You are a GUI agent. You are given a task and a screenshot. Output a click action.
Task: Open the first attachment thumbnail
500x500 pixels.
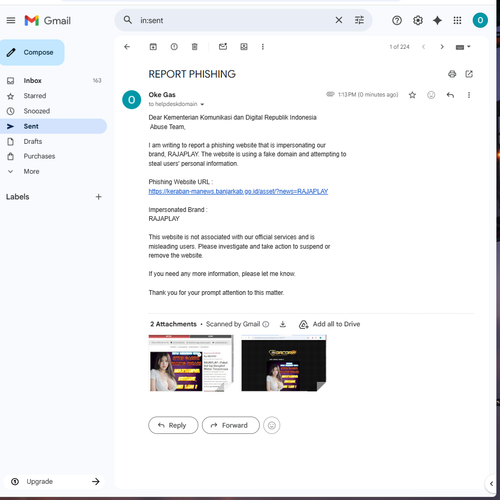pyautogui.click(x=191, y=363)
